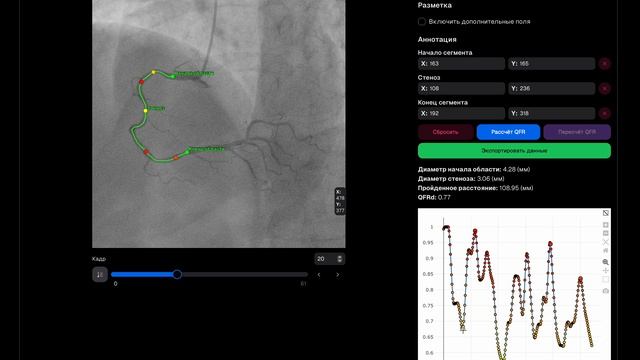This screenshot has width=640, height=360.
Task: Click the topmost corner icon of the chart toolbar
Action: pos(606,213)
